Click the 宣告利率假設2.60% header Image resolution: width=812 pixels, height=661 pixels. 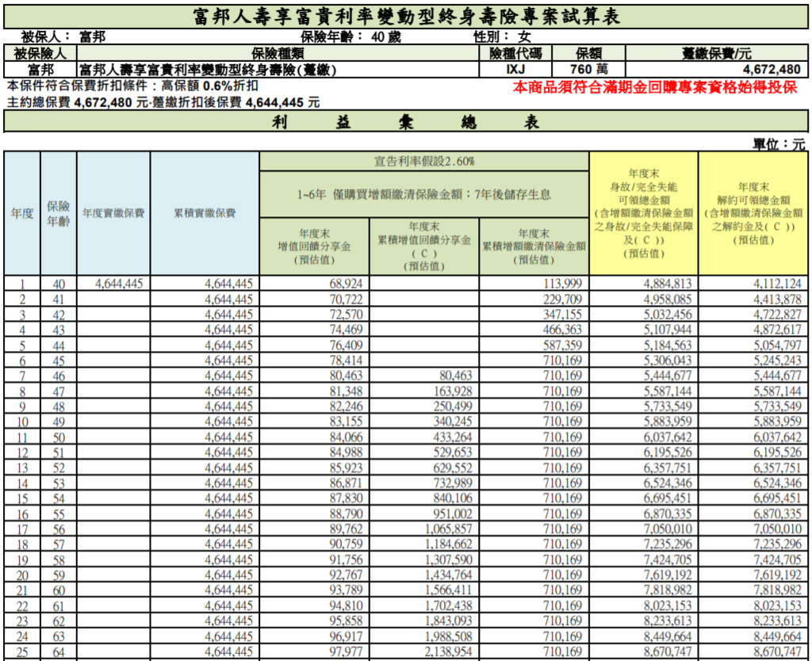(x=424, y=162)
